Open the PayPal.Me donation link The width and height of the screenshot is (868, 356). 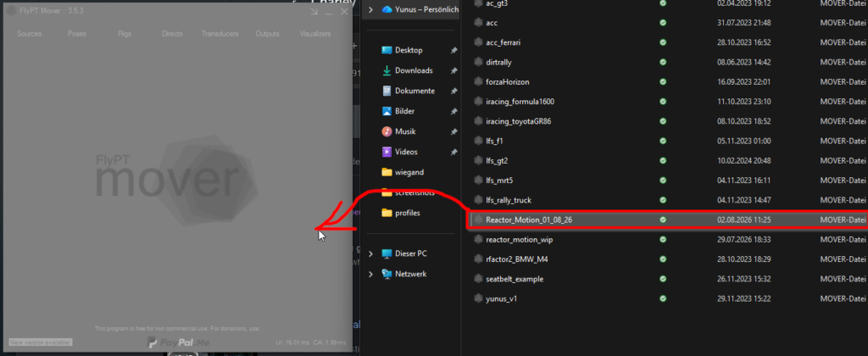click(x=178, y=342)
